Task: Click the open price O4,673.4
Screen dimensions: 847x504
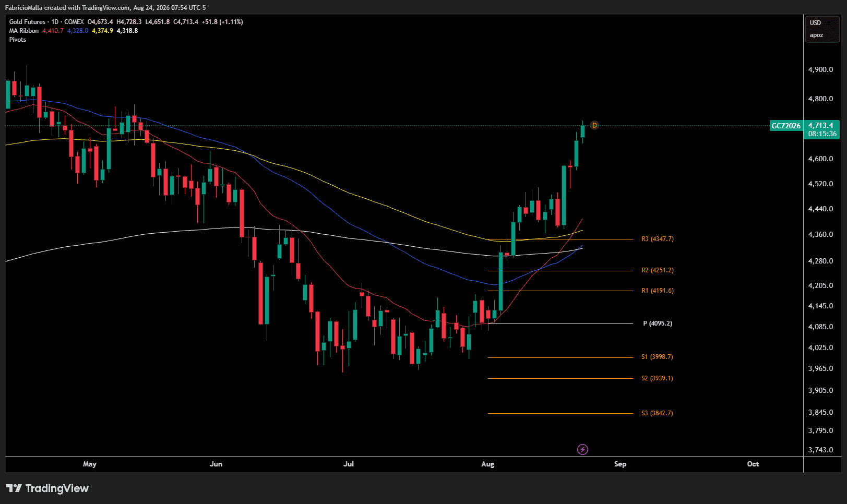Action: point(100,22)
